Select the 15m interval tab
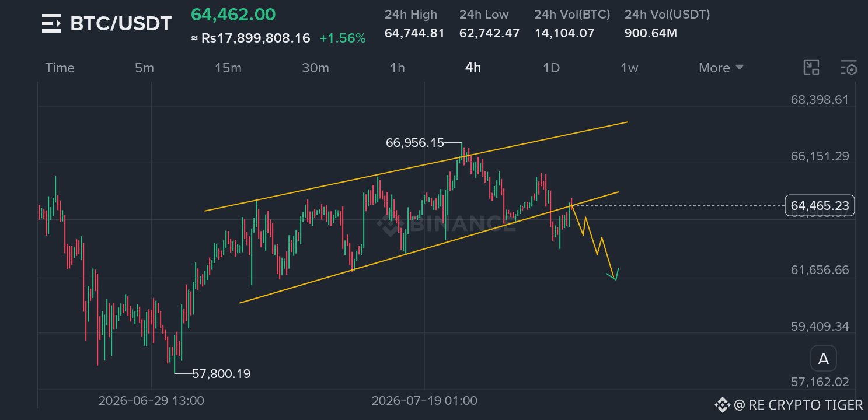The width and height of the screenshot is (868, 420). click(x=228, y=68)
